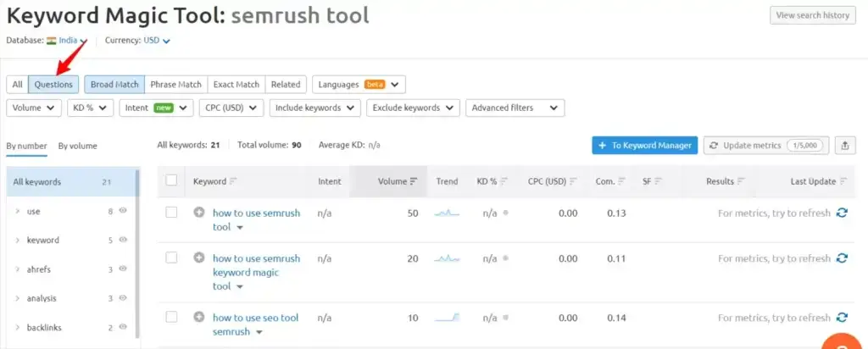The image size is (868, 349).
Task: Open dropdown arrow beside 'how to use semrush tool'
Action: click(x=240, y=228)
